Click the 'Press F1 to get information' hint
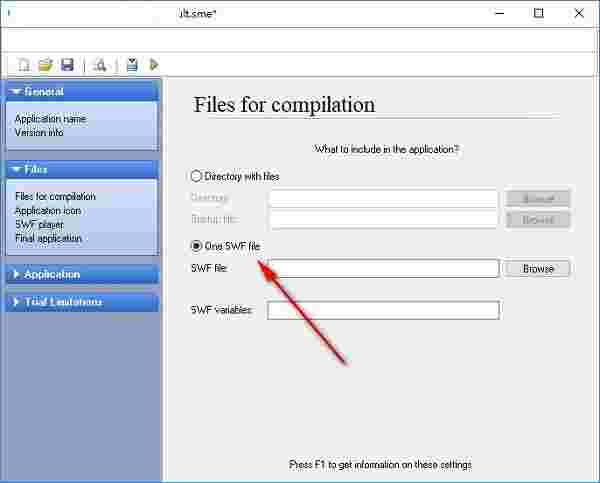 [x=380, y=465]
